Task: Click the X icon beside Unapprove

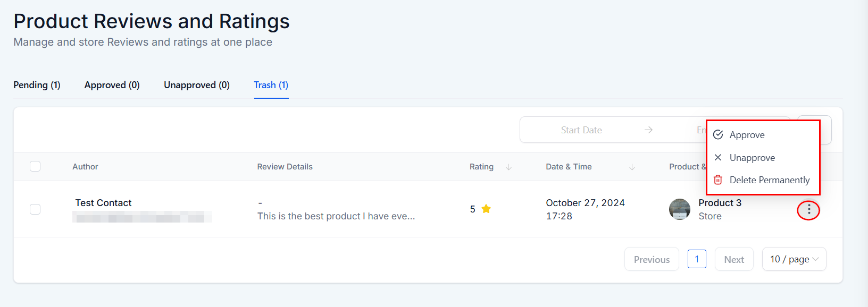Action: pos(718,157)
